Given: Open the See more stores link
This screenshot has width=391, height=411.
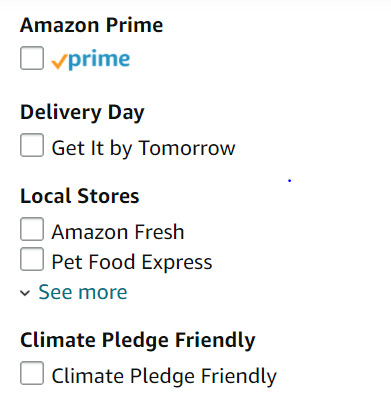Looking at the screenshot, I should tap(83, 292).
